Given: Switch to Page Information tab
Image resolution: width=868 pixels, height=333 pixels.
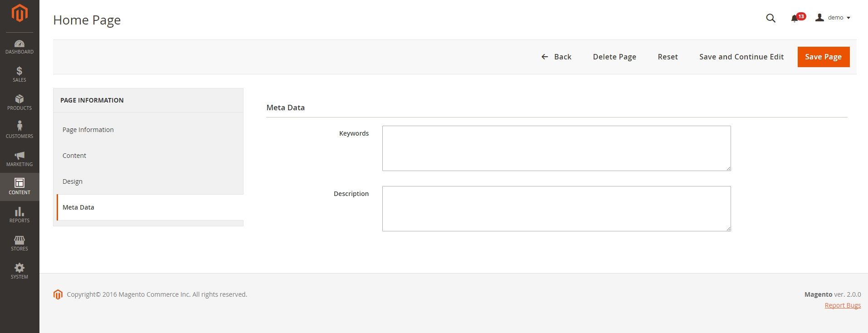Looking at the screenshot, I should (148, 130).
